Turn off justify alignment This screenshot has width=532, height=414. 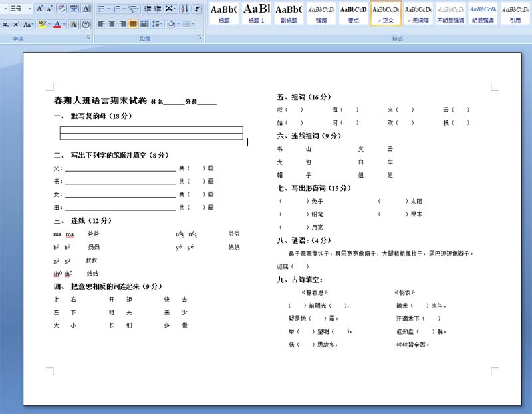[x=134, y=24]
